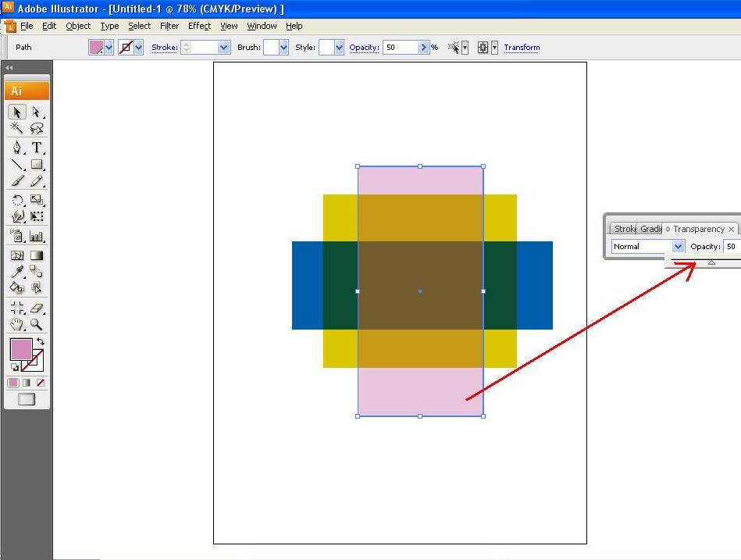Select the Column Graph tool
The image size is (741, 560).
pyautogui.click(x=36, y=235)
